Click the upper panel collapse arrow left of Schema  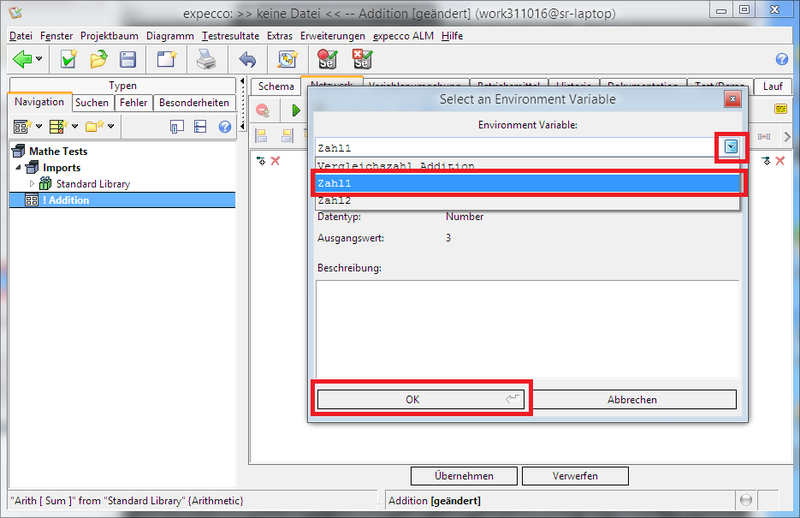tap(242, 82)
